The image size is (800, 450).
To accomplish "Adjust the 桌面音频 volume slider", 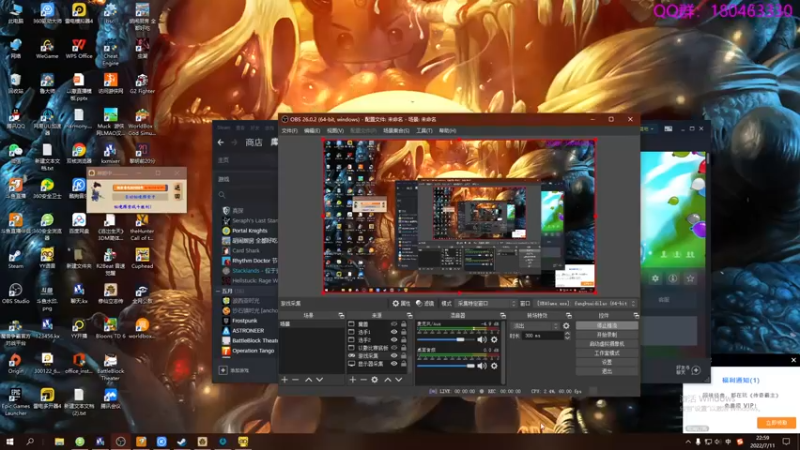I will tap(445, 366).
